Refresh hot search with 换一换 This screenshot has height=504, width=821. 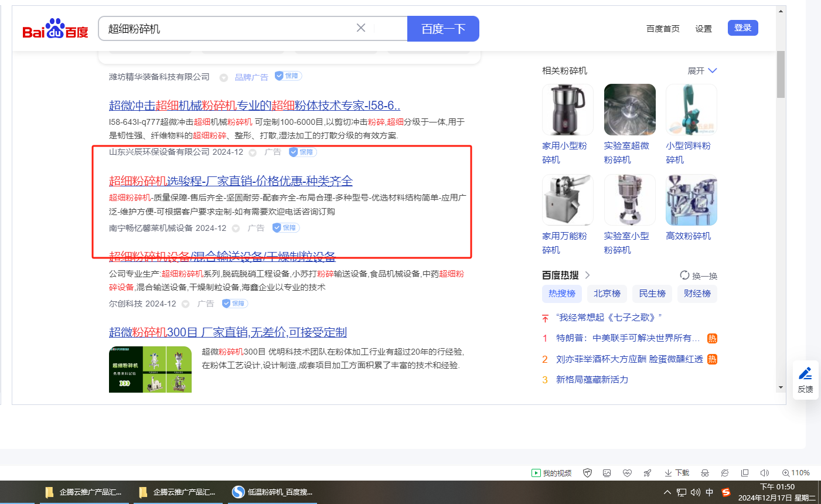pyautogui.click(x=699, y=275)
